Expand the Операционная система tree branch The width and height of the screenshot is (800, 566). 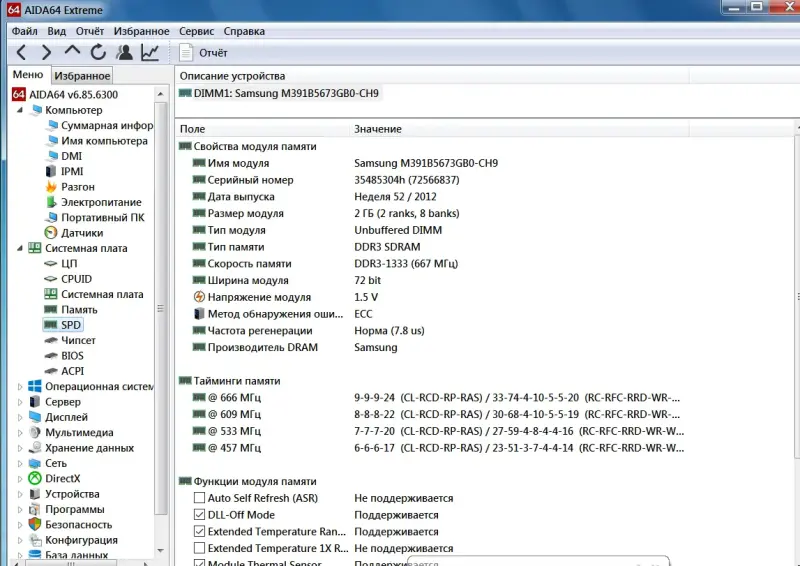[x=20, y=386]
